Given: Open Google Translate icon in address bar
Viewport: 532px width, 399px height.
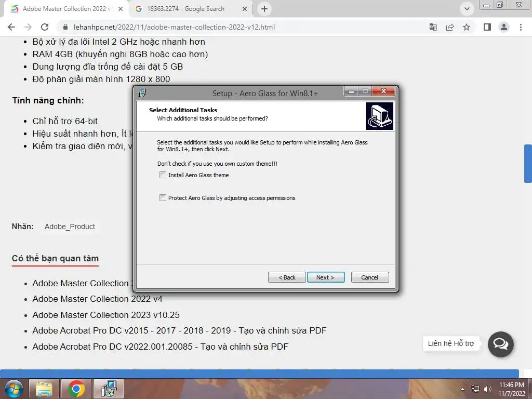Looking at the screenshot, I should pos(433,27).
